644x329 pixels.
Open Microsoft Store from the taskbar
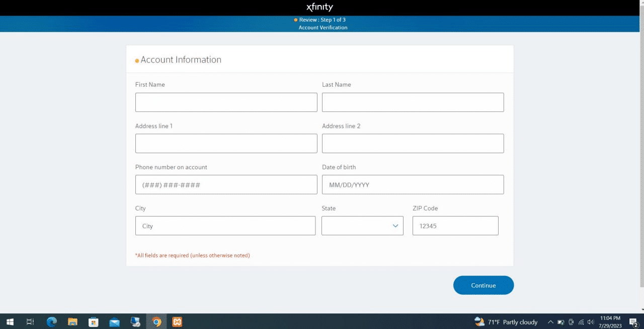click(94, 322)
